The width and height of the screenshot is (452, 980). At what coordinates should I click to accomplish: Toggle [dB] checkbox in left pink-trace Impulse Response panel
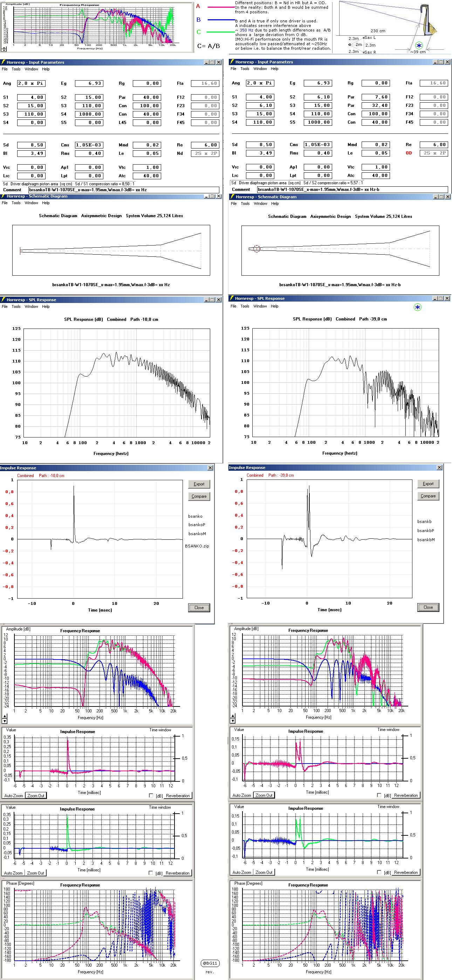click(x=151, y=795)
